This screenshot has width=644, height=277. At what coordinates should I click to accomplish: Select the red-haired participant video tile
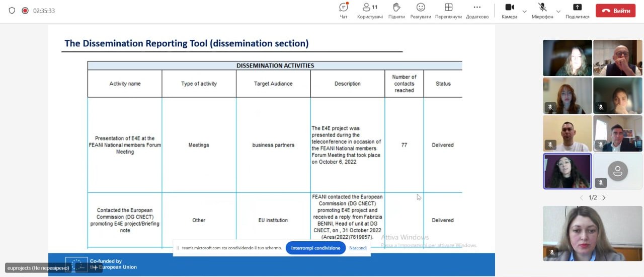click(x=568, y=96)
